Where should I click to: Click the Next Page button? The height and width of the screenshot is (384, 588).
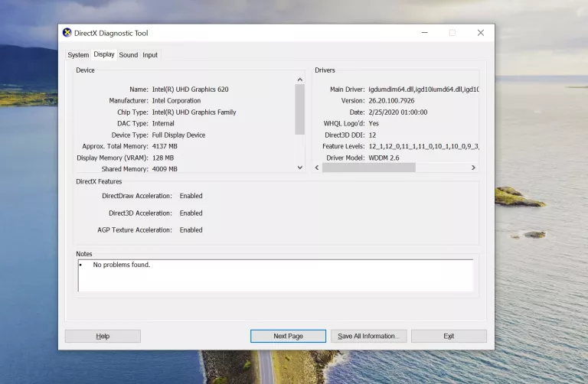288,336
